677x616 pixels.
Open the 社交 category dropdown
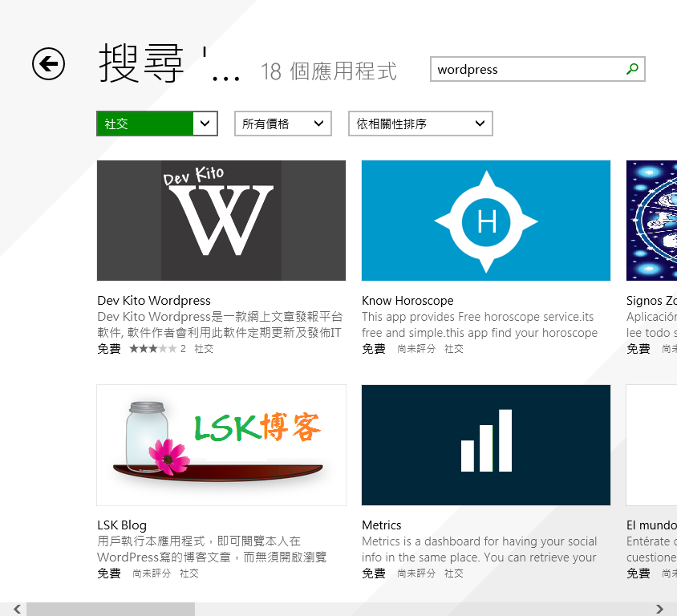(x=157, y=124)
